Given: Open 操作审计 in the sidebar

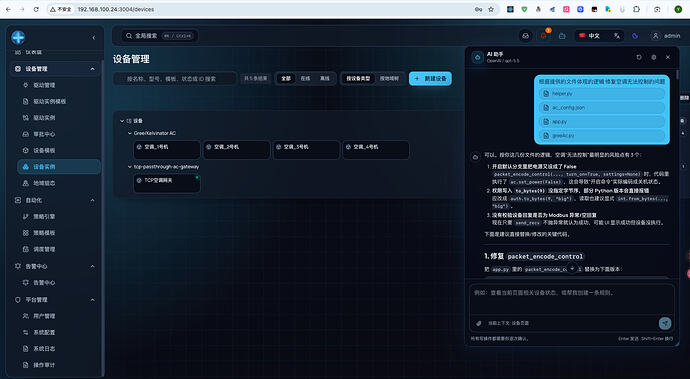Looking at the screenshot, I should click(44, 365).
